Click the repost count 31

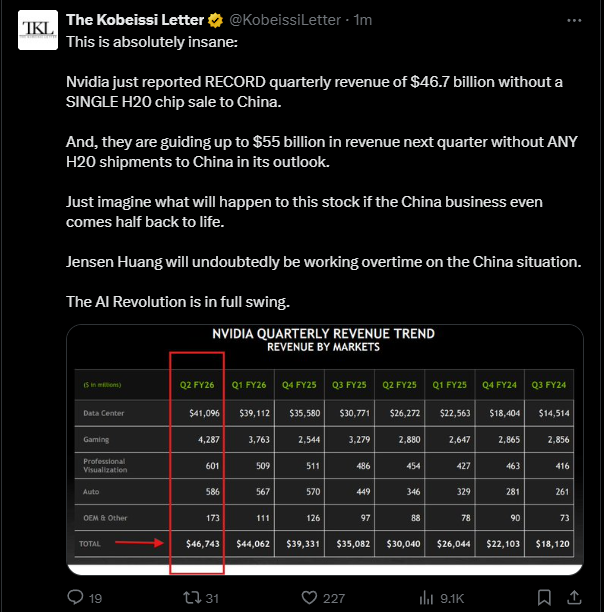click(x=211, y=598)
